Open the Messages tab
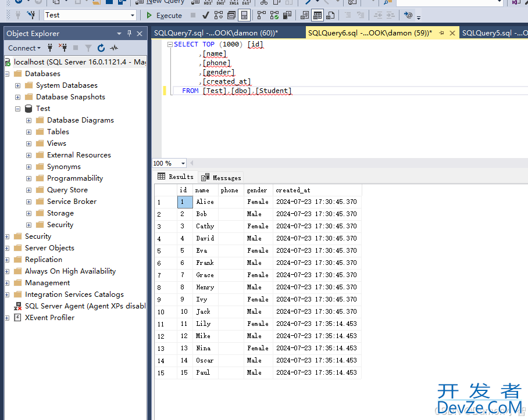Image resolution: width=528 pixels, height=420 pixels. 221,178
